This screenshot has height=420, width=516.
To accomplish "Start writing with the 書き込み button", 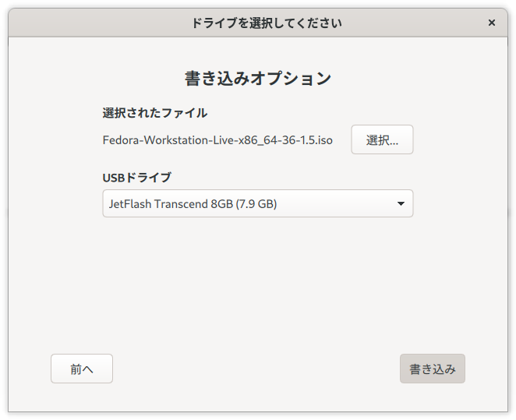I will [432, 369].
